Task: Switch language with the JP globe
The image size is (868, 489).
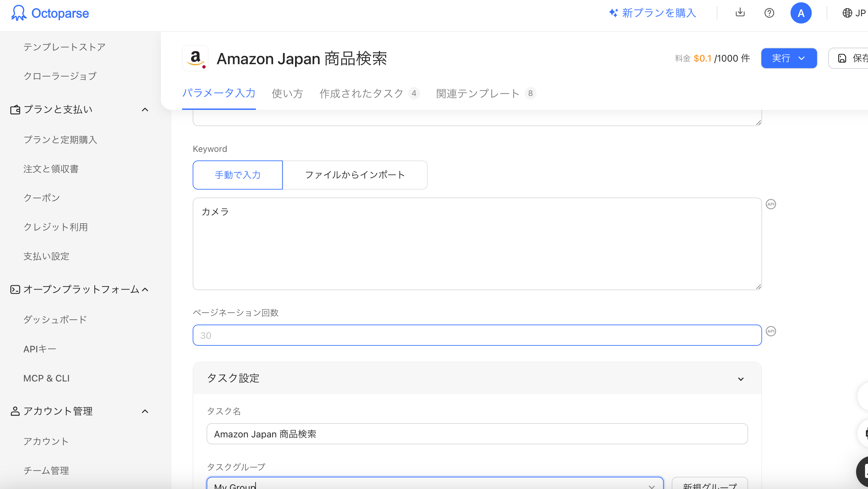Action: click(x=854, y=13)
